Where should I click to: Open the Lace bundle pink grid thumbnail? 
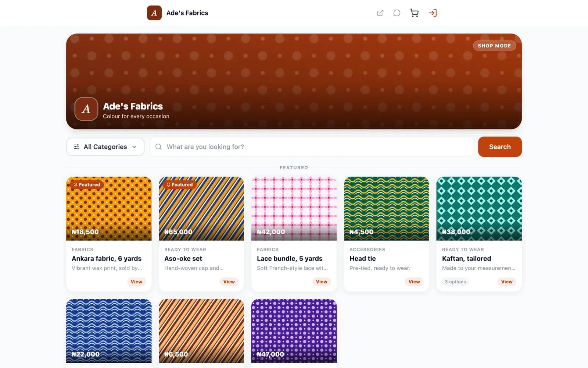click(294, 209)
